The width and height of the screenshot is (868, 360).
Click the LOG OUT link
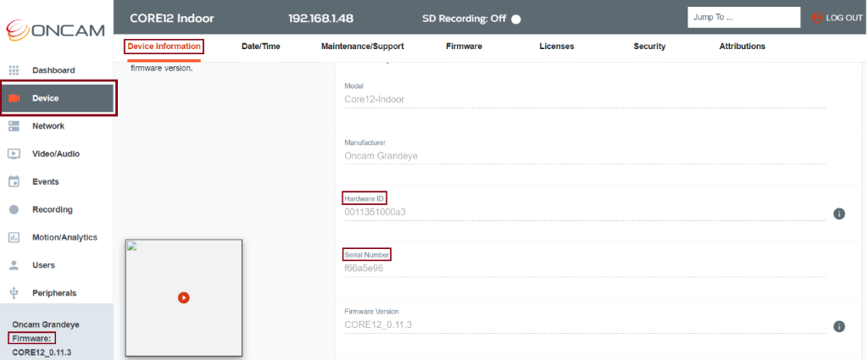click(844, 18)
